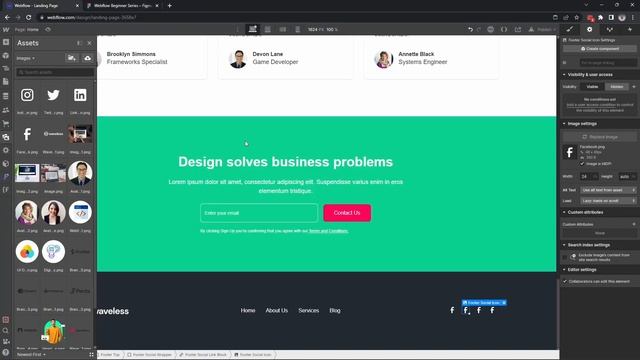Open the Newest First sort dropdown

[x=31, y=355]
